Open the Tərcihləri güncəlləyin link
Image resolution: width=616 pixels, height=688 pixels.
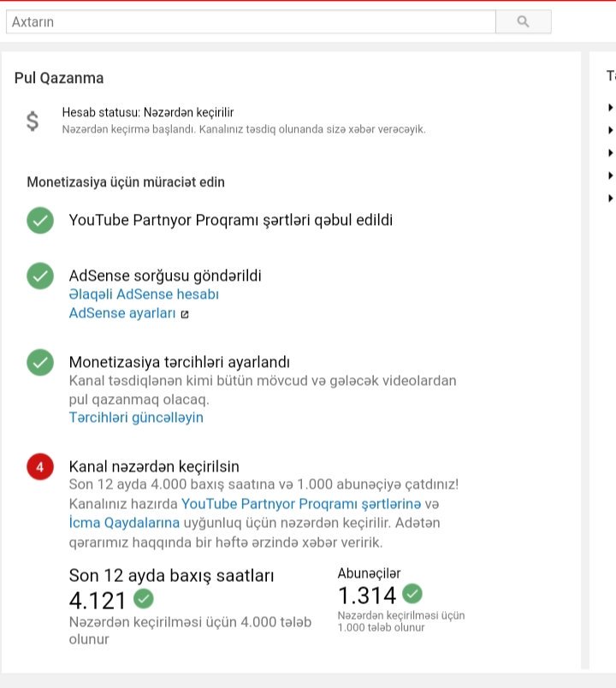coord(136,418)
